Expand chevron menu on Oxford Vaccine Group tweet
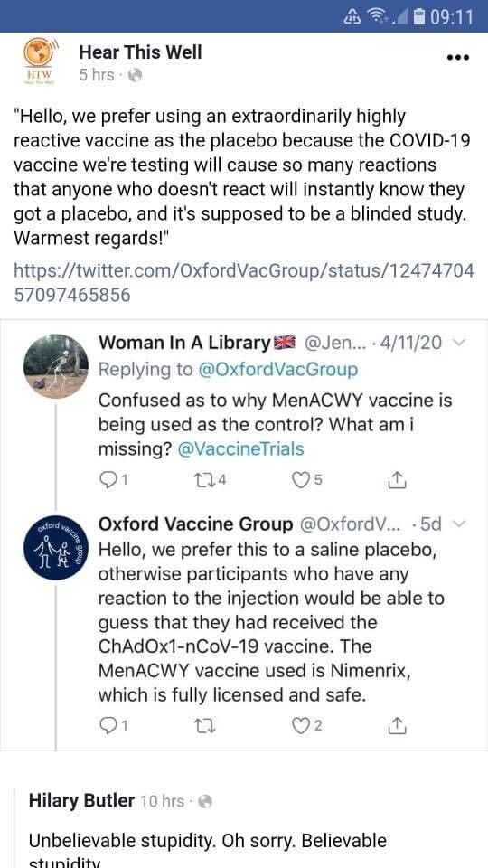 point(457,524)
